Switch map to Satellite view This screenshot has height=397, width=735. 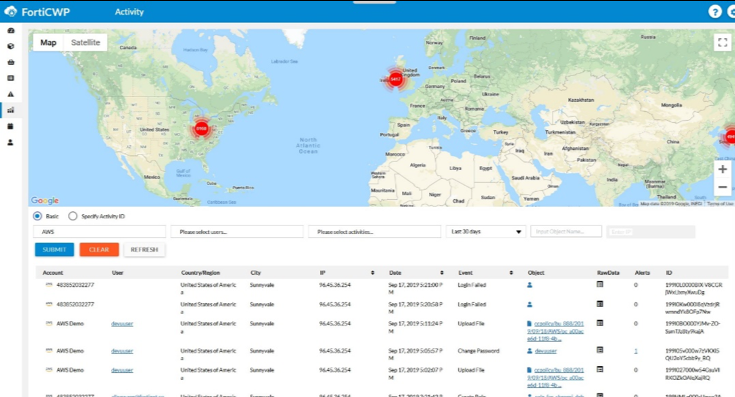[85, 43]
